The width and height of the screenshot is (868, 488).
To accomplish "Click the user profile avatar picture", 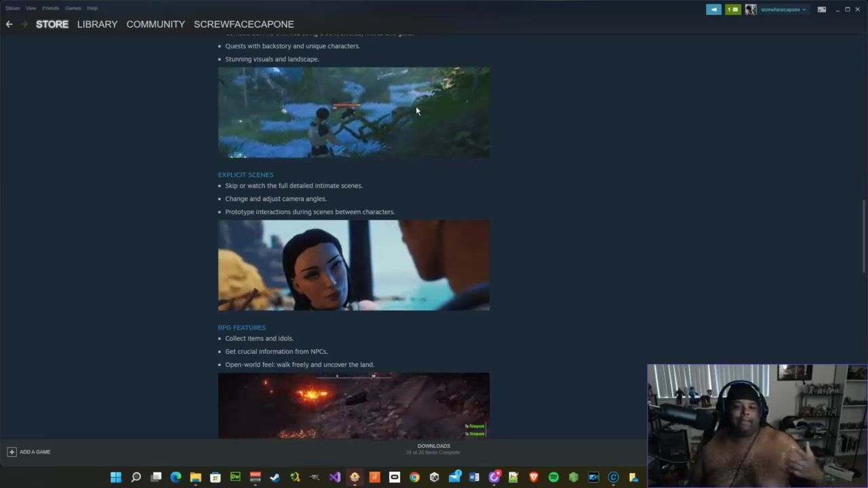I will (x=751, y=9).
